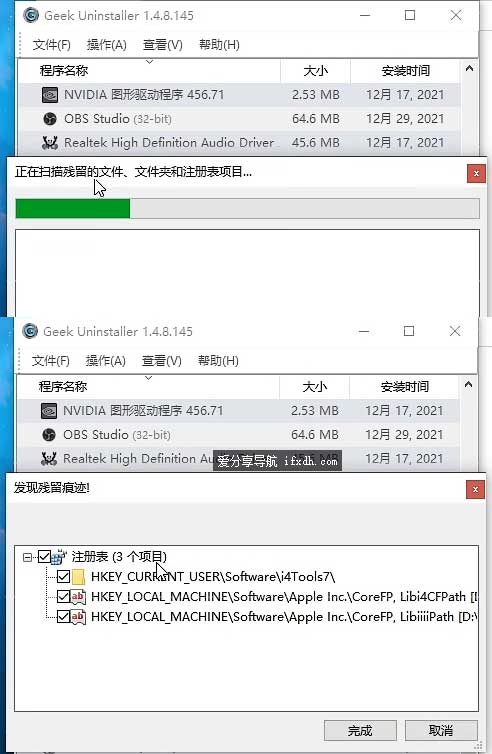492x754 pixels.
Task: Click sort arrow above 程序名称 in upper window
Action: click(x=149, y=62)
